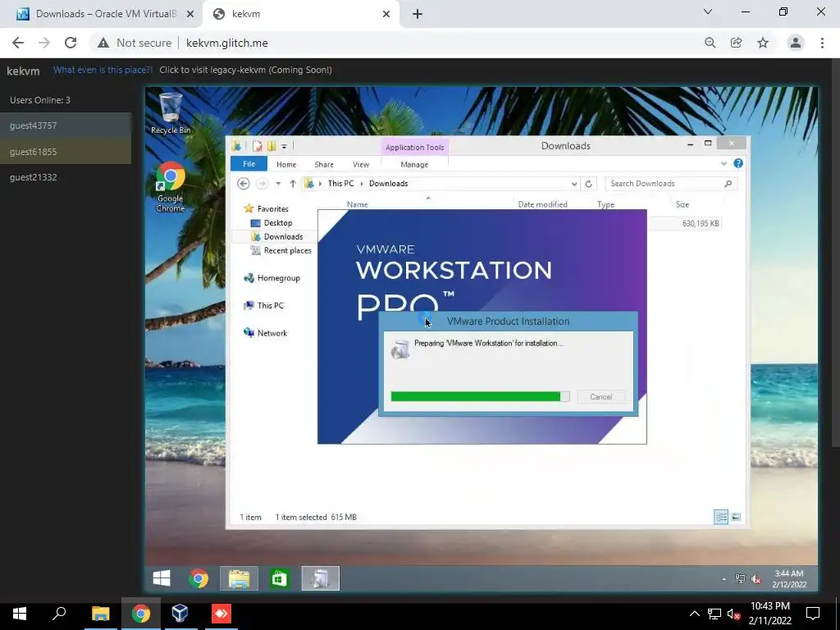
Task: Open the Share ribbon tab
Action: pos(324,164)
